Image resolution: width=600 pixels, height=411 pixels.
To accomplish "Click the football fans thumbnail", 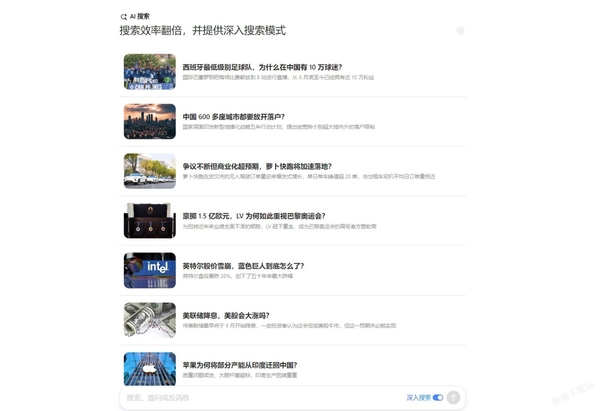I will (150, 72).
